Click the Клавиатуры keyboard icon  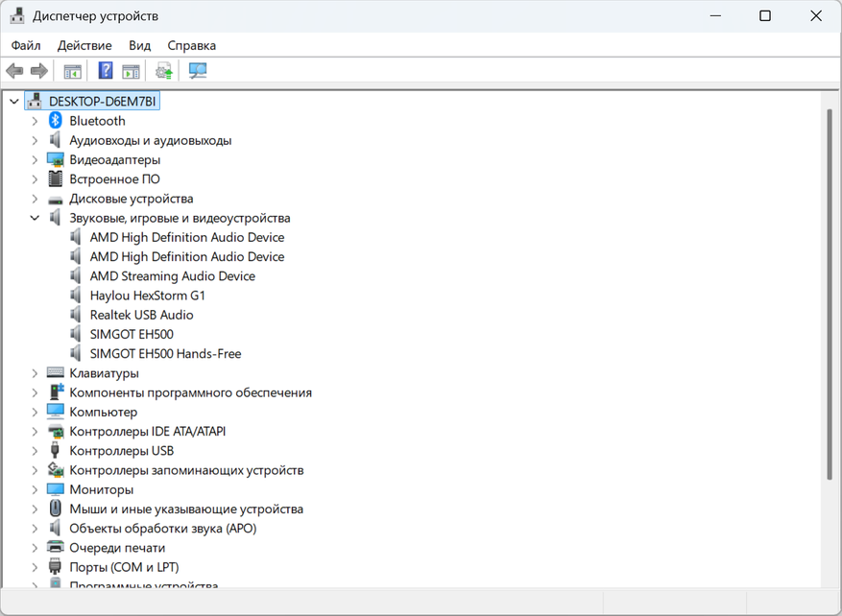(56, 372)
